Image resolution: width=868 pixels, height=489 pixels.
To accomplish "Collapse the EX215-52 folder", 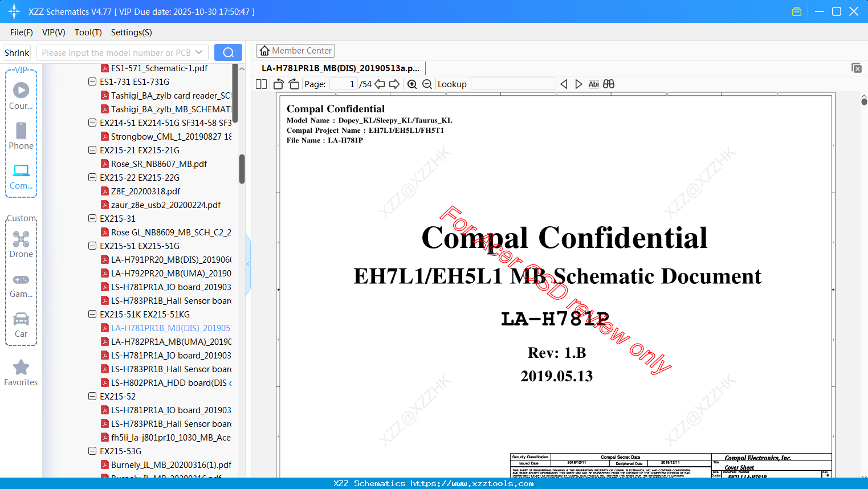I will (92, 397).
